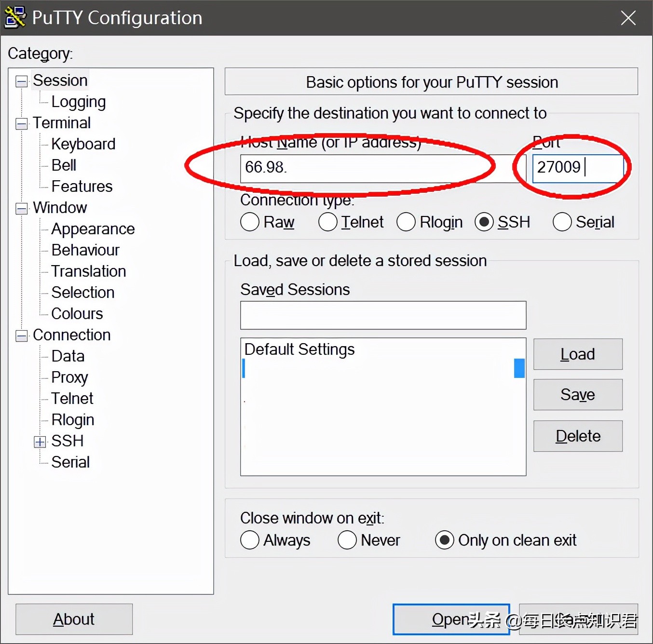Click the Host Name input field
This screenshot has width=653, height=644.
(383, 168)
